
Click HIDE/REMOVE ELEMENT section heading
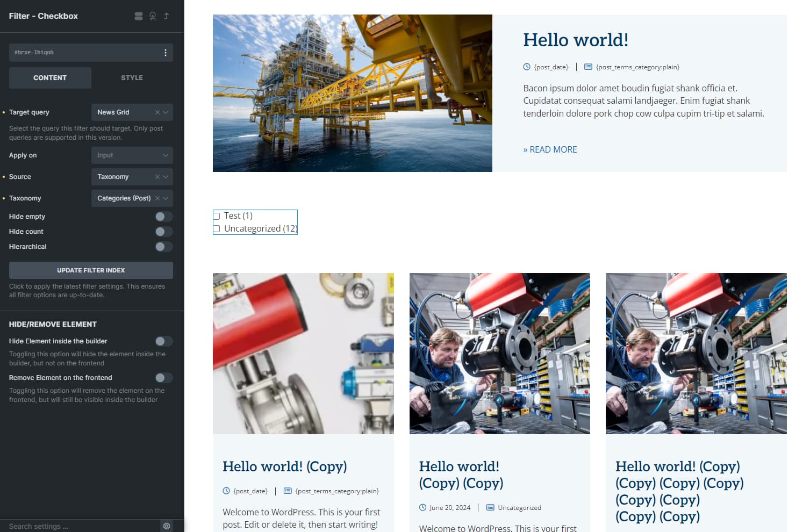coord(53,325)
